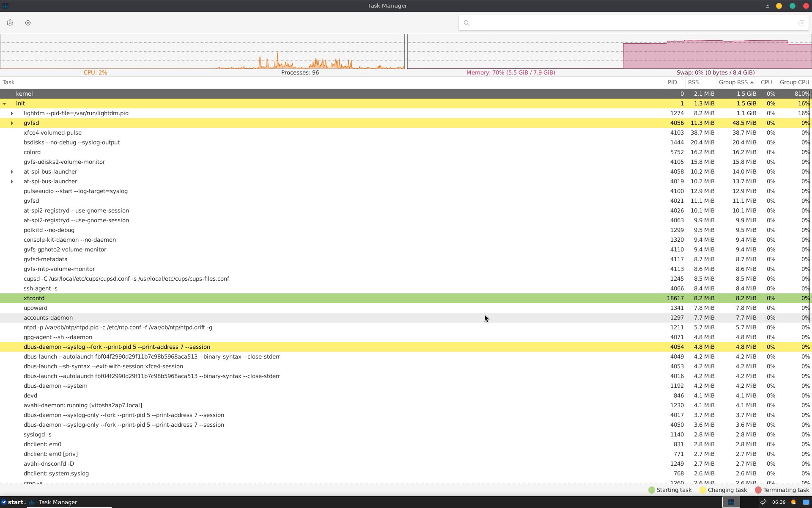The image size is (812, 508).
Task: Click the workspace switcher thumbnail
Action: tap(731, 502)
